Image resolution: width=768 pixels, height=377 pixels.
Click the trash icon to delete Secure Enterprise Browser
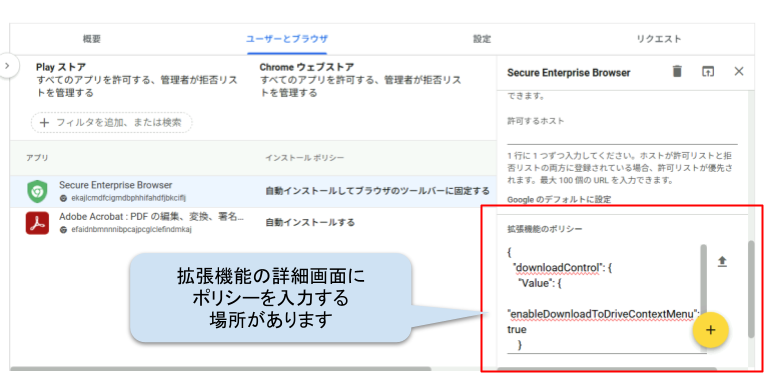(x=677, y=71)
